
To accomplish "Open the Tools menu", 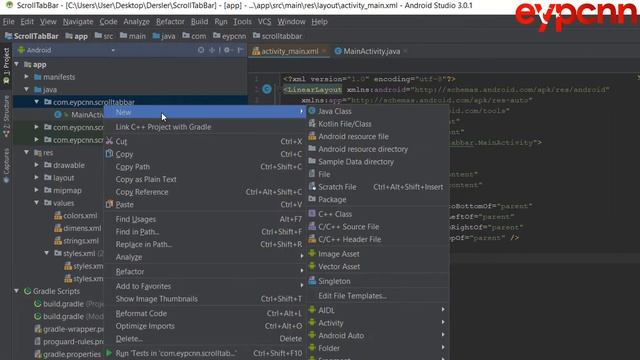I will pos(242,22).
